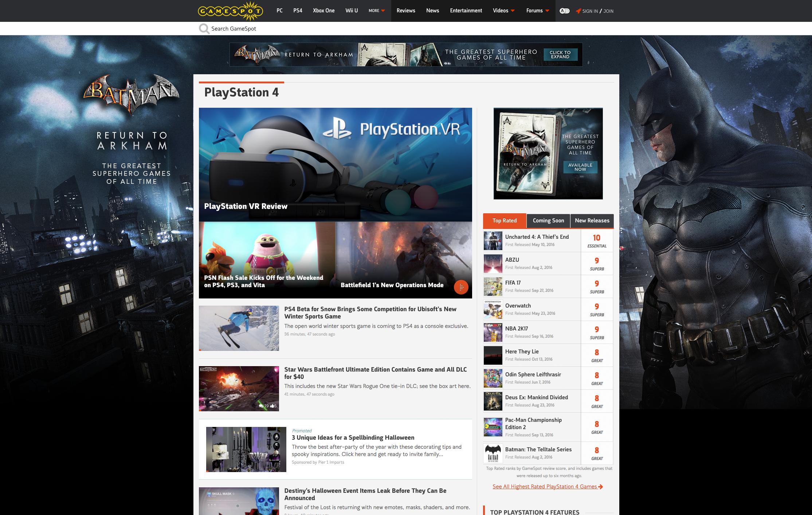812x515 pixels.
Task: Open Deus Ex: Mankind Divided title link
Action: coord(537,397)
